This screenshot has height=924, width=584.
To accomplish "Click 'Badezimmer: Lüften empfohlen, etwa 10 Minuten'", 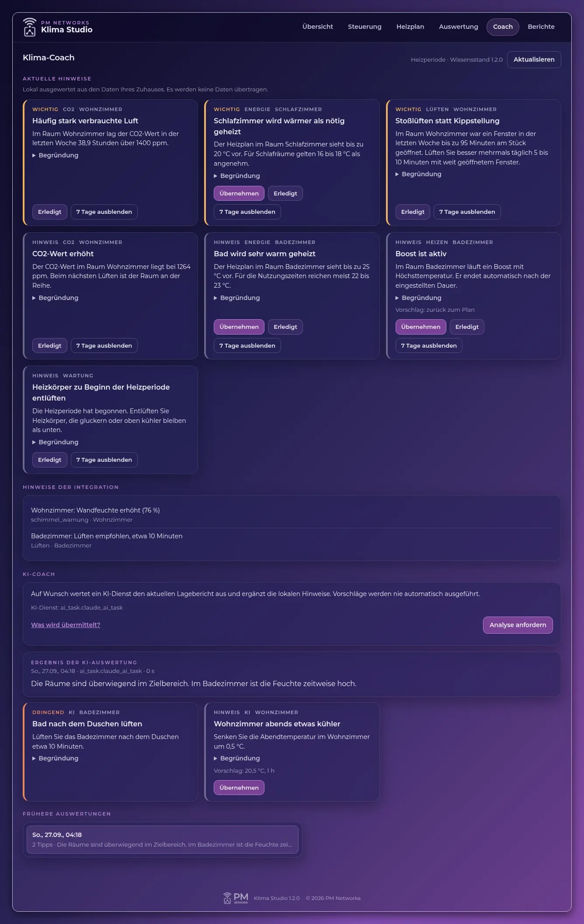I will (x=107, y=536).
